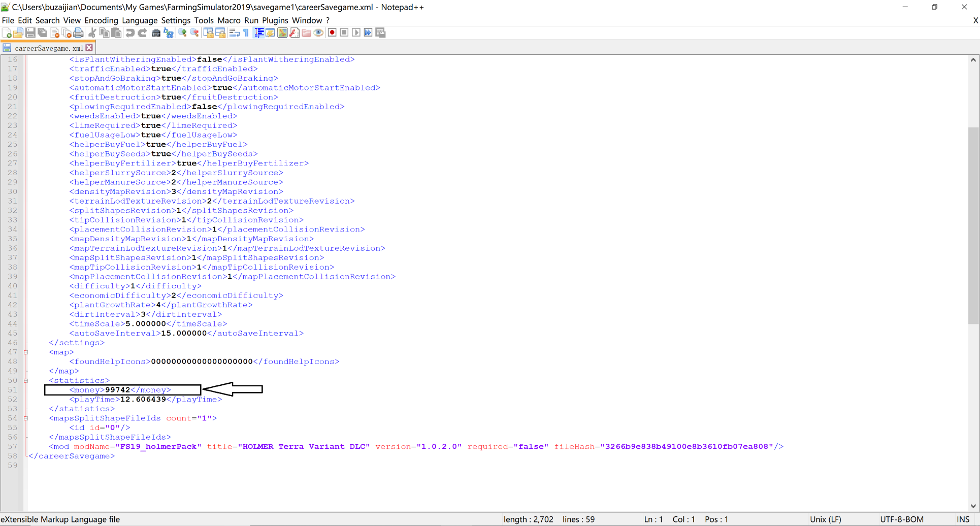
Task: Open the Plugins menu
Action: [275, 20]
